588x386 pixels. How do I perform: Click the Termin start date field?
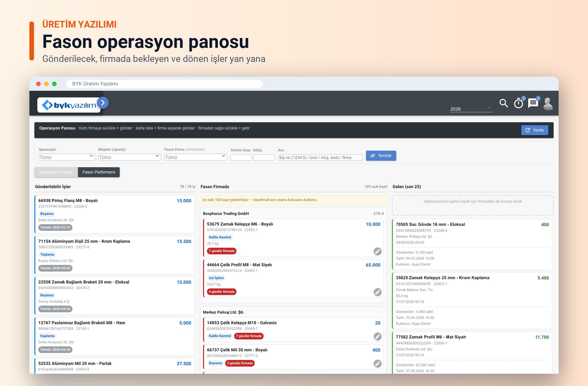tap(241, 157)
